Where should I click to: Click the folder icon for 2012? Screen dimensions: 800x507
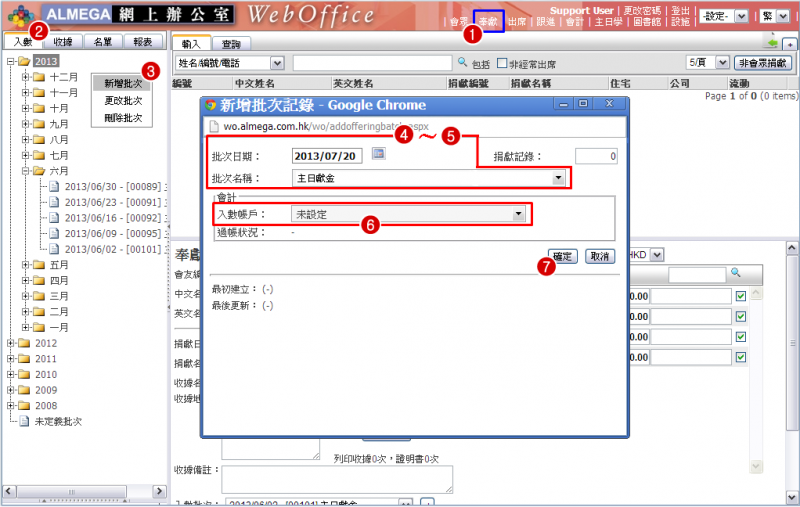(24, 344)
